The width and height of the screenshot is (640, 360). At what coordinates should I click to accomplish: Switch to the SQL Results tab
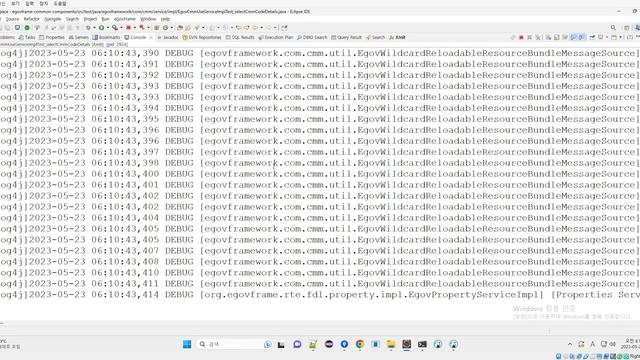[x=240, y=37]
